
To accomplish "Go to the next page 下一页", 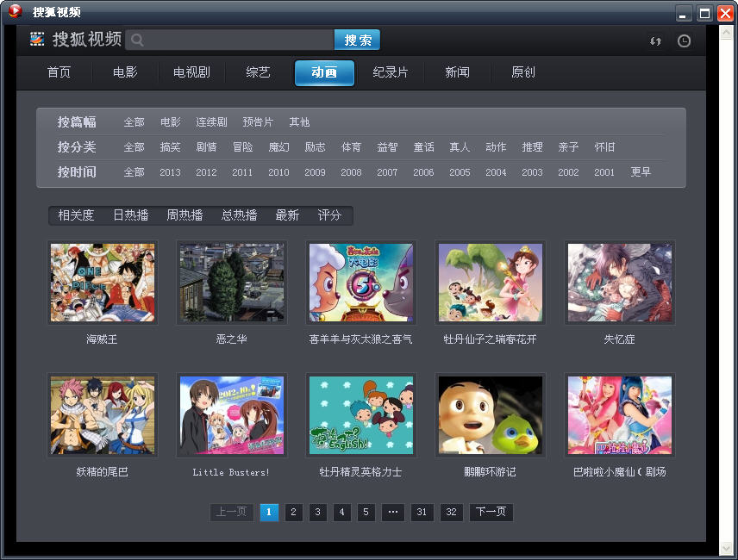I will [491, 512].
